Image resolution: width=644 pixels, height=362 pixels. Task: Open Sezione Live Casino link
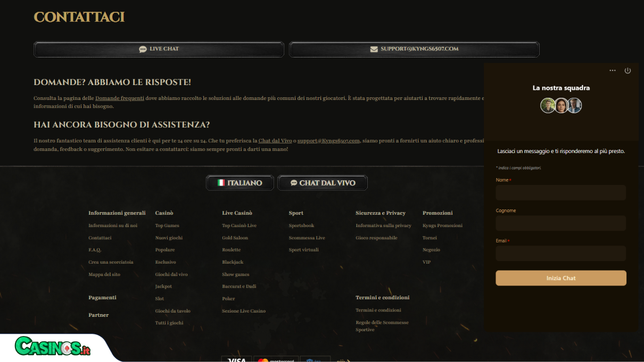point(244,311)
